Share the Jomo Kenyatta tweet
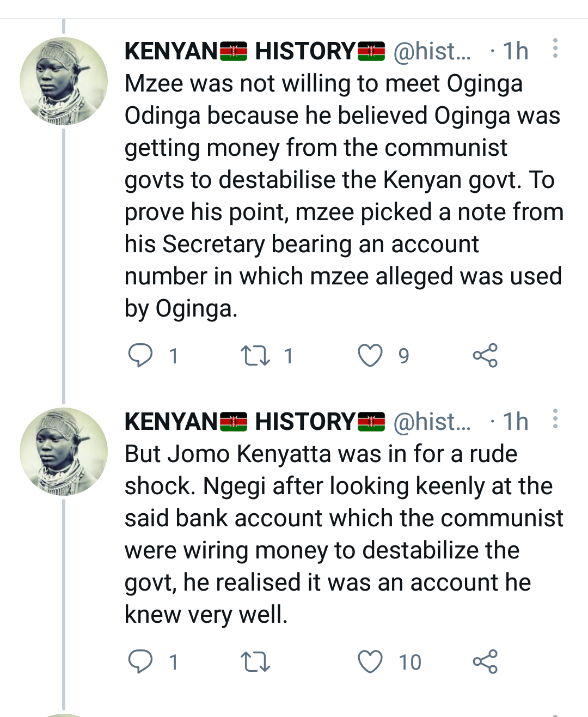 [x=485, y=662]
